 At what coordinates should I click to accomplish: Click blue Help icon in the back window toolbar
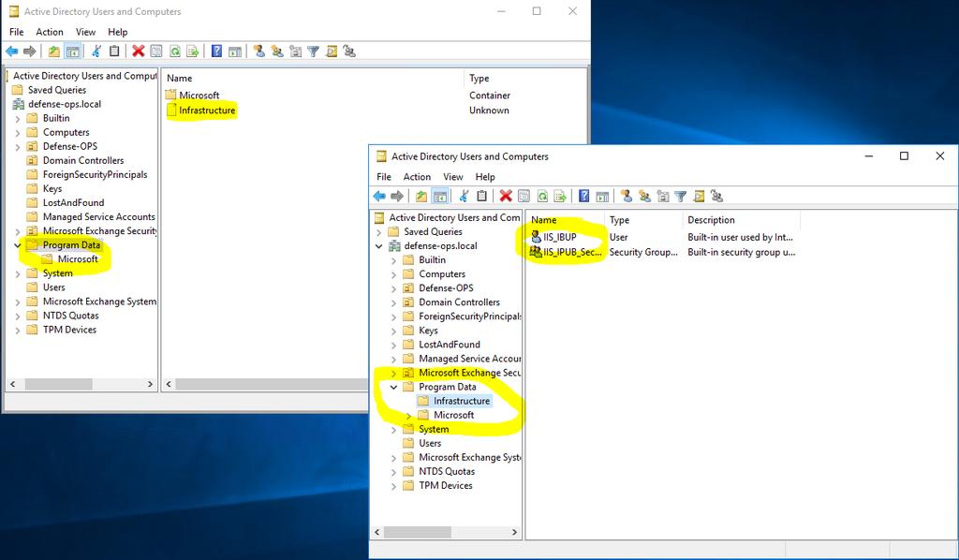pyautogui.click(x=216, y=52)
